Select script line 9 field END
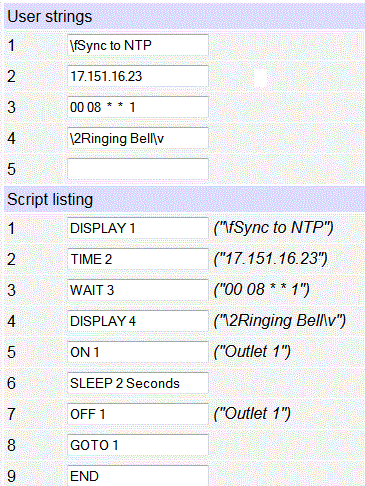The width and height of the screenshot is (365, 486). pos(138,476)
